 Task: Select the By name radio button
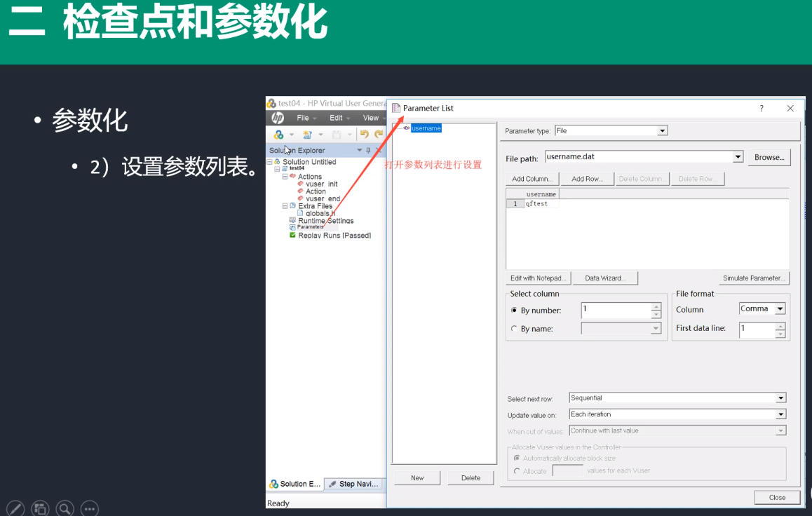[x=514, y=329]
